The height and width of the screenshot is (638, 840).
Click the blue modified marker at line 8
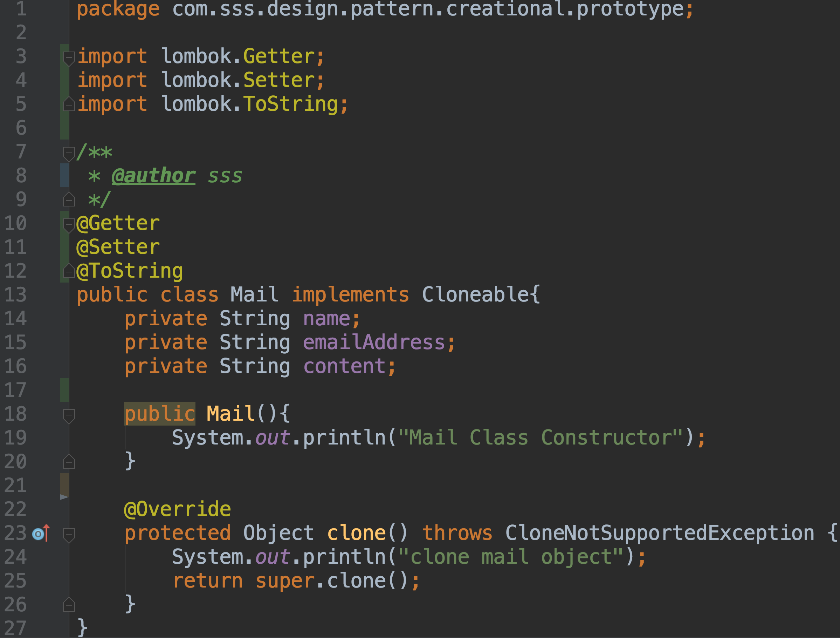click(64, 175)
